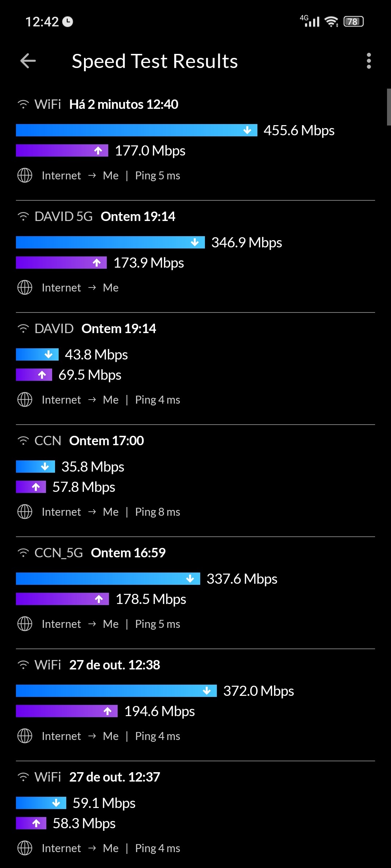
Task: Tap battery indicator in the status bar
Action: pyautogui.click(x=353, y=22)
